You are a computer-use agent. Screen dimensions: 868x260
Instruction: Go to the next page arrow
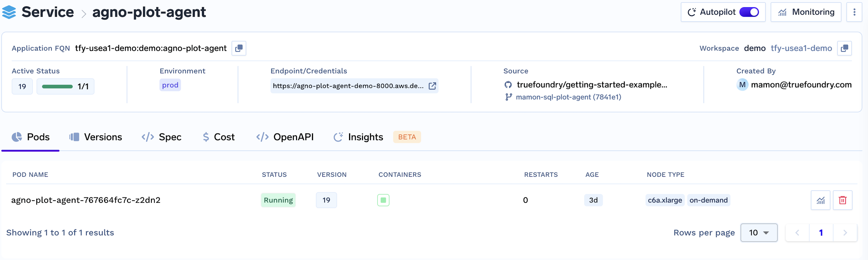(845, 233)
